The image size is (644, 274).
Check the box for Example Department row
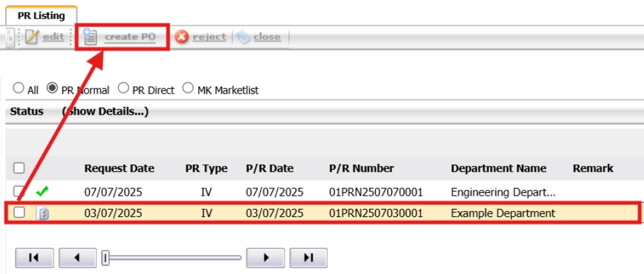pos(19,213)
